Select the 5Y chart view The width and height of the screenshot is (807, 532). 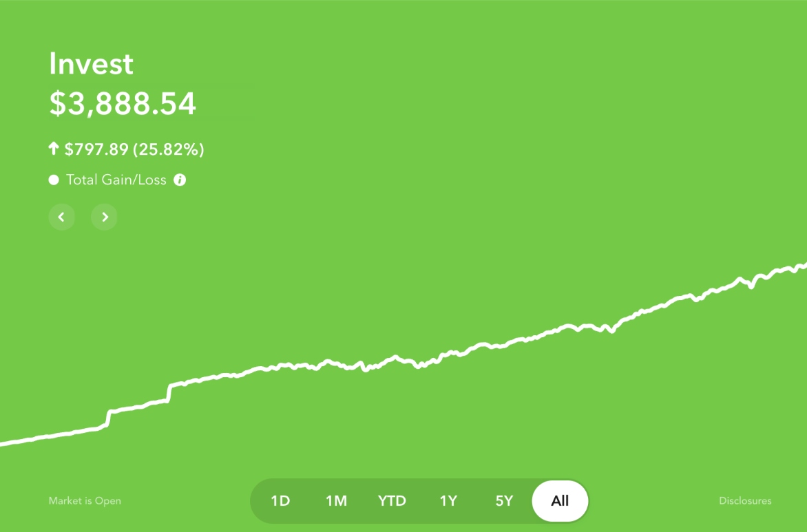point(503,501)
